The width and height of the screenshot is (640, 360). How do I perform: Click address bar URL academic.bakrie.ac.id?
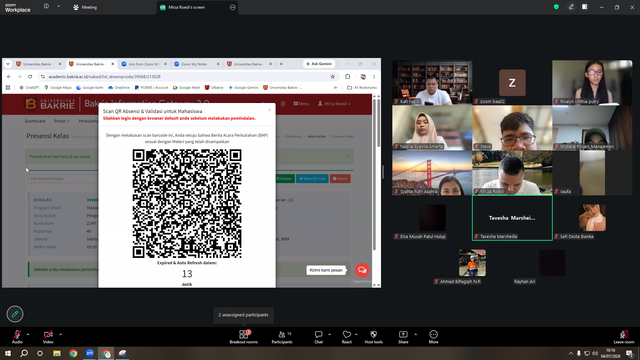tap(104, 77)
